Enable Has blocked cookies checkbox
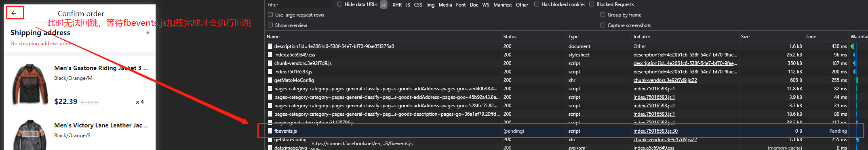The height and width of the screenshot is (150, 868). tap(537, 4)
